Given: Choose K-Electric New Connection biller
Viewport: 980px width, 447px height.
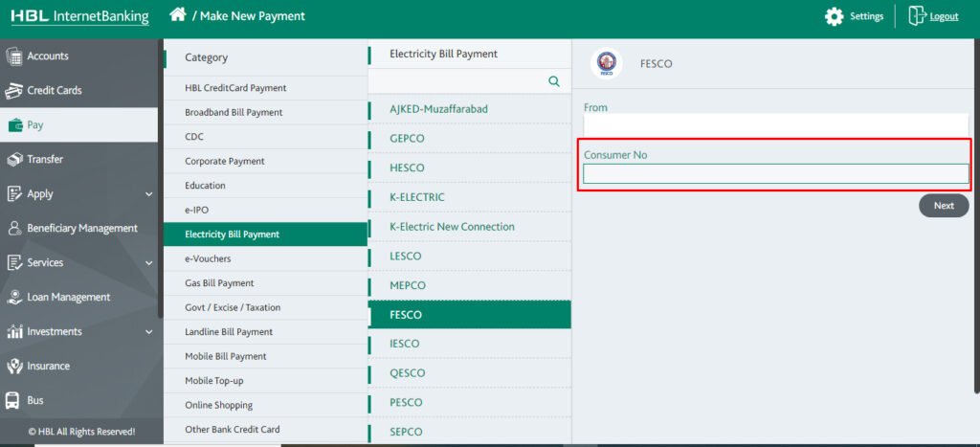Looking at the screenshot, I should (469, 226).
